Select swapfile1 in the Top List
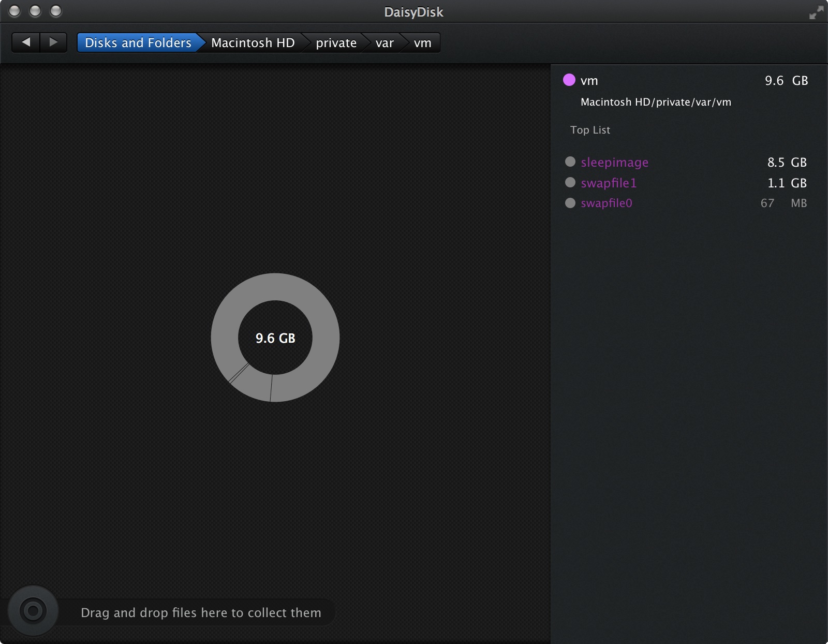 (609, 183)
